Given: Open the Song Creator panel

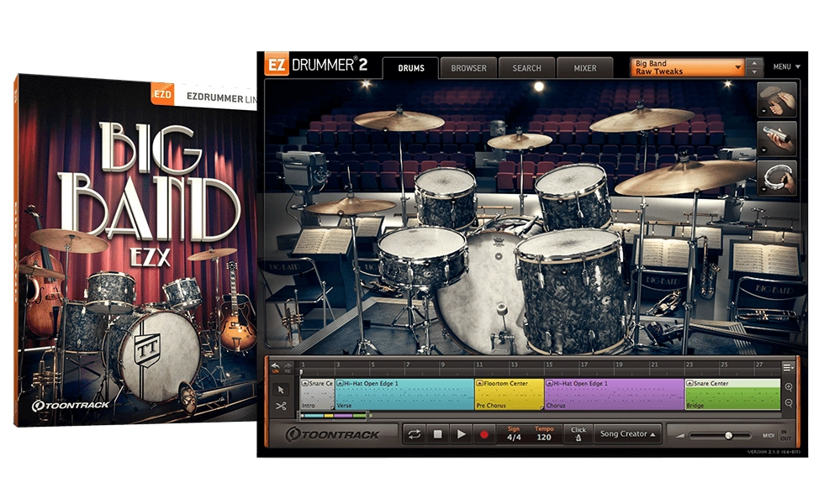Looking at the screenshot, I should 627,433.
